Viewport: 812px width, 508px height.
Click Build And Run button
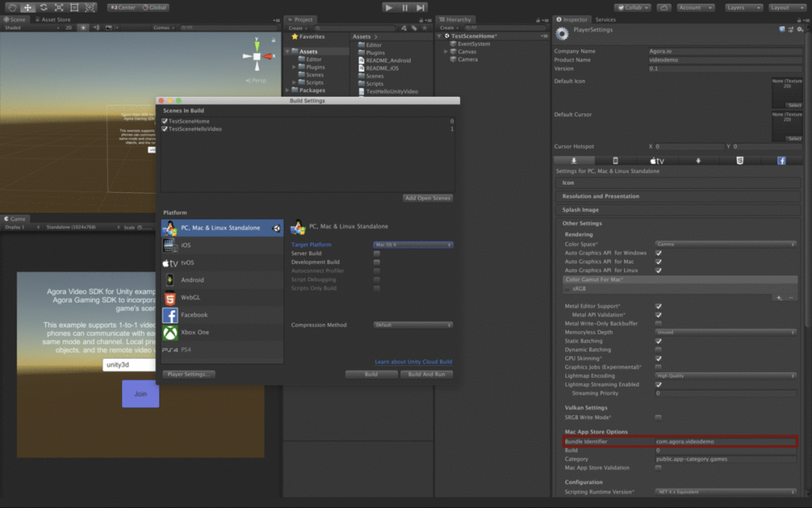[x=427, y=375]
